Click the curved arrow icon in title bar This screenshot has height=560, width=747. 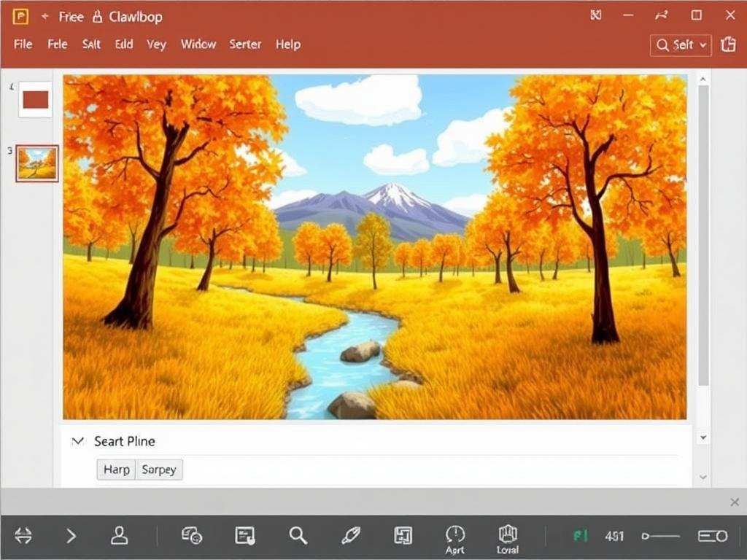(661, 16)
